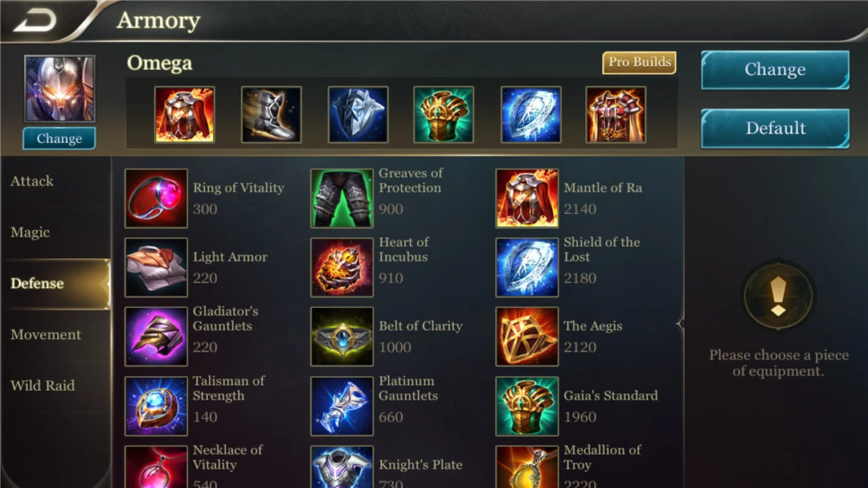868x488 pixels.
Task: Click Change under the hero portrait
Action: [x=59, y=138]
